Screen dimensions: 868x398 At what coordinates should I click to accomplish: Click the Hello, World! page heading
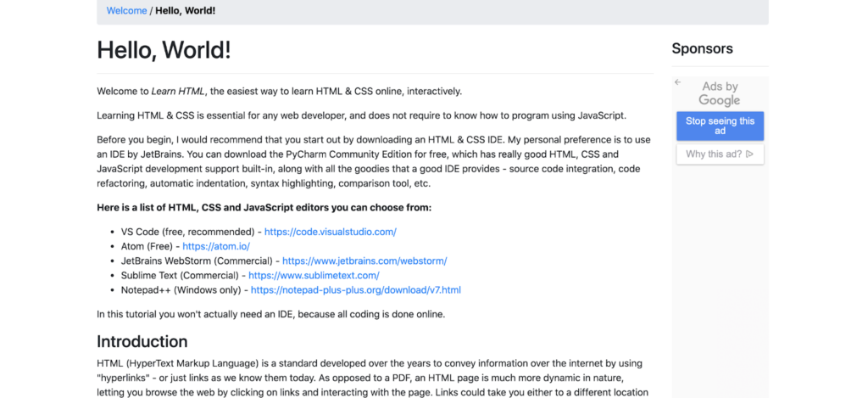[x=164, y=50]
